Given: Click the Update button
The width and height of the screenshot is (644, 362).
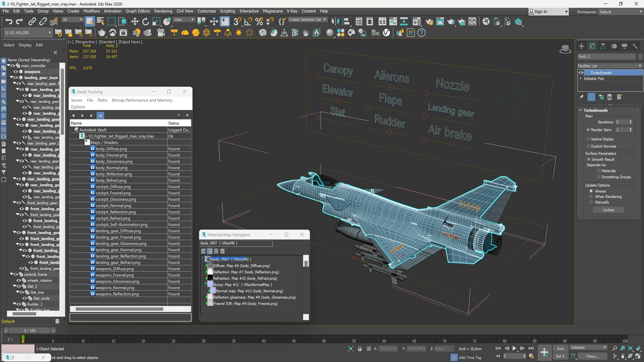Looking at the screenshot, I should [608, 210].
